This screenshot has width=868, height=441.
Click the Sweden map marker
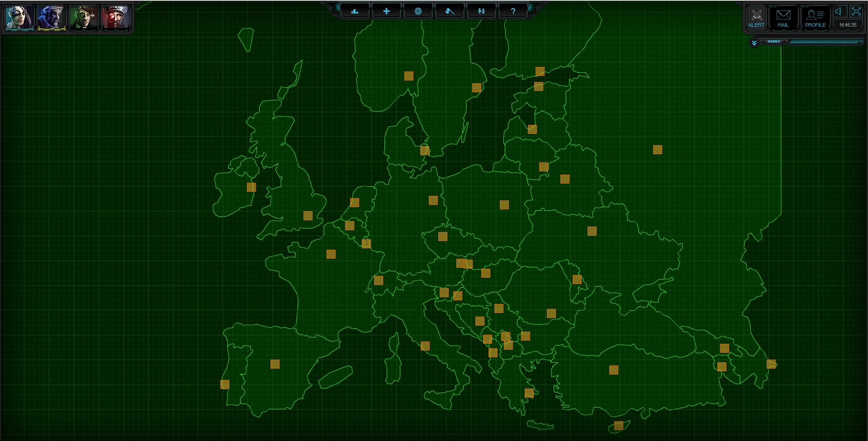pyautogui.click(x=477, y=88)
